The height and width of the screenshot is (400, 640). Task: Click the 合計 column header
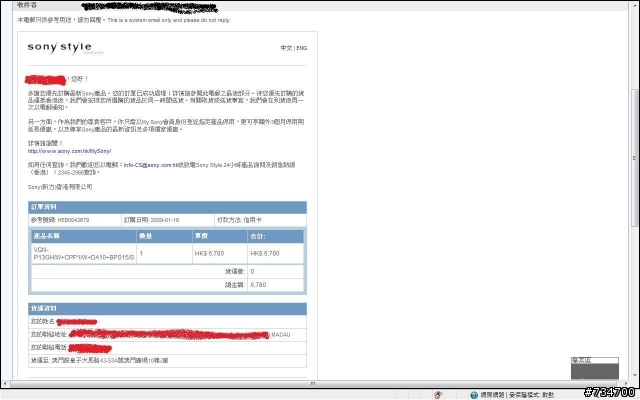tap(276, 236)
